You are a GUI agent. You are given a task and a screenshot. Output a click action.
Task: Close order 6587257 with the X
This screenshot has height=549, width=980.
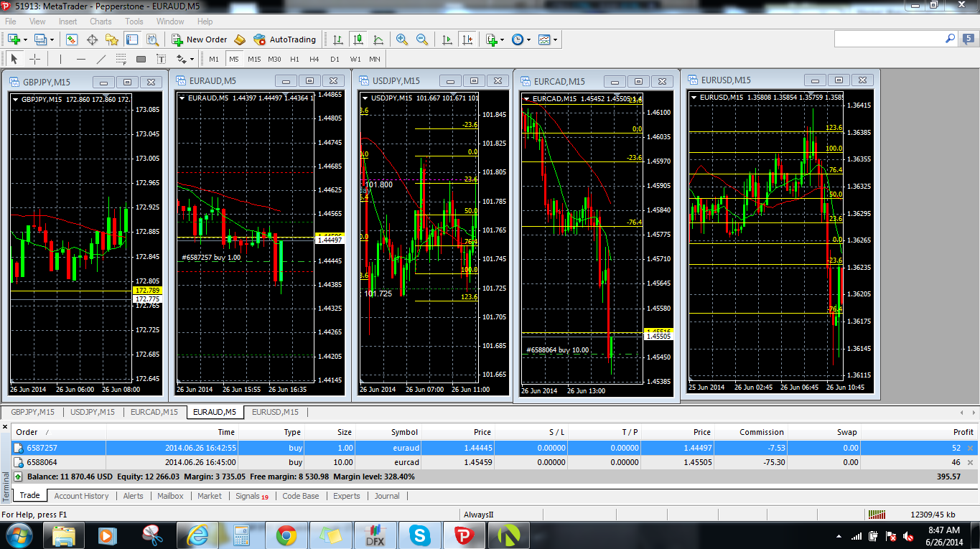(971, 448)
